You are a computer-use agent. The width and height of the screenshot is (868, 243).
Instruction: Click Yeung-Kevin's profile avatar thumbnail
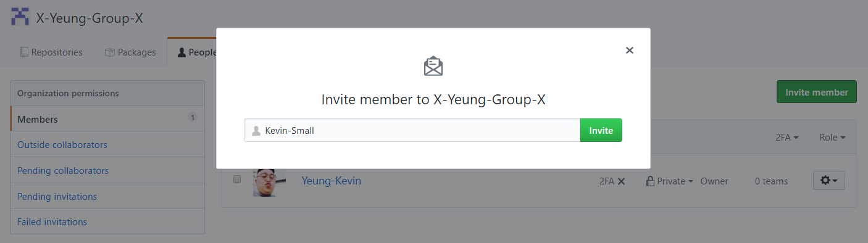[265, 181]
